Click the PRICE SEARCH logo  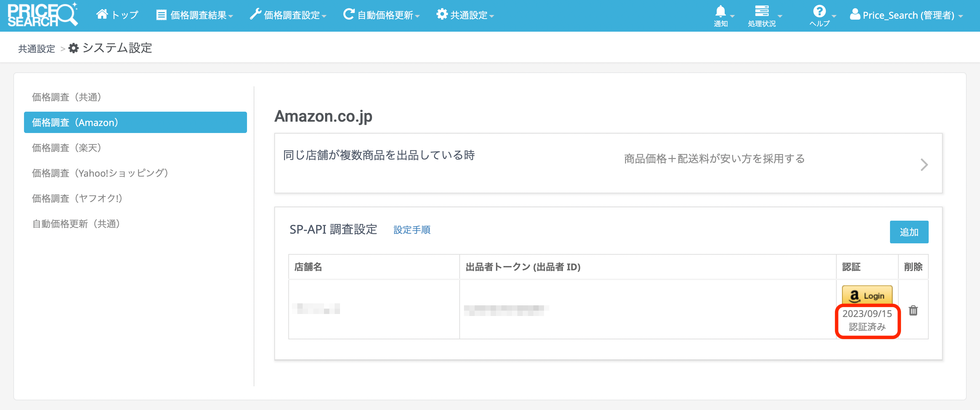pyautogui.click(x=43, y=15)
